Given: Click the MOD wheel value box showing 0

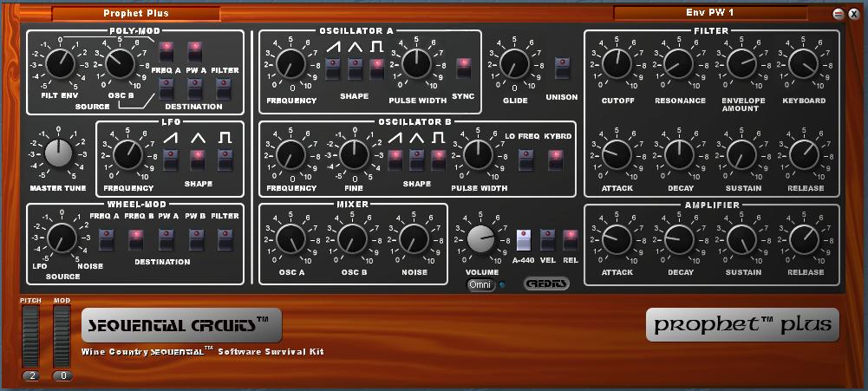Looking at the screenshot, I should [63, 376].
